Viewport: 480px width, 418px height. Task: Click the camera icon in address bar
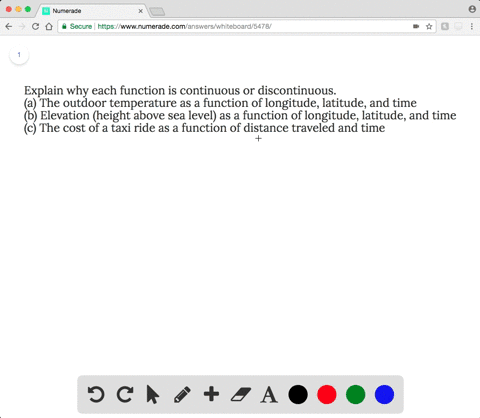coord(416,26)
